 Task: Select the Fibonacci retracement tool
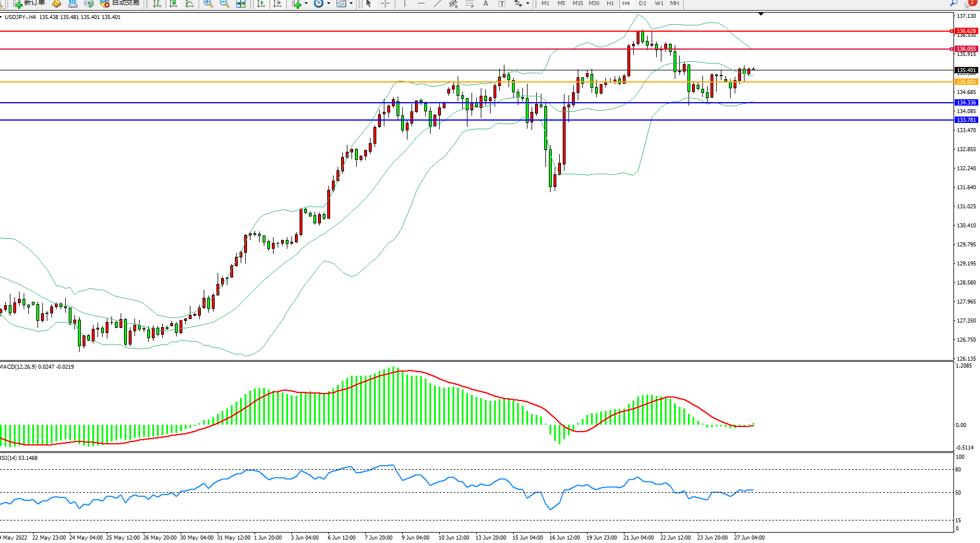pos(469,3)
